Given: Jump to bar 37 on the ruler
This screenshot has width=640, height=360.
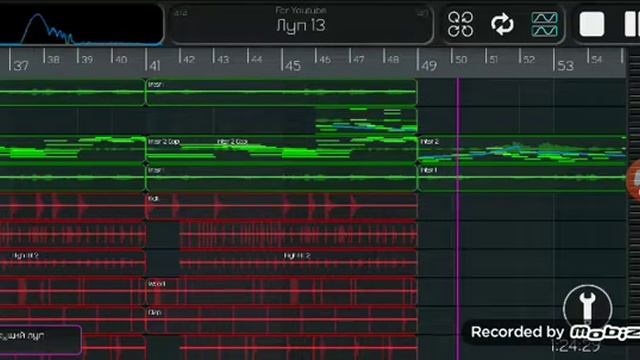Looking at the screenshot, I should point(21,65).
